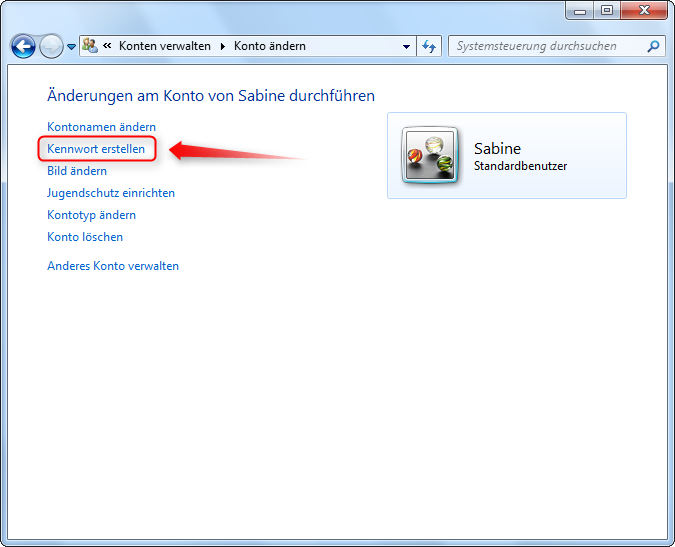675x547 pixels.
Task: Select the Konto ändern breadcrumb
Action: point(269,46)
